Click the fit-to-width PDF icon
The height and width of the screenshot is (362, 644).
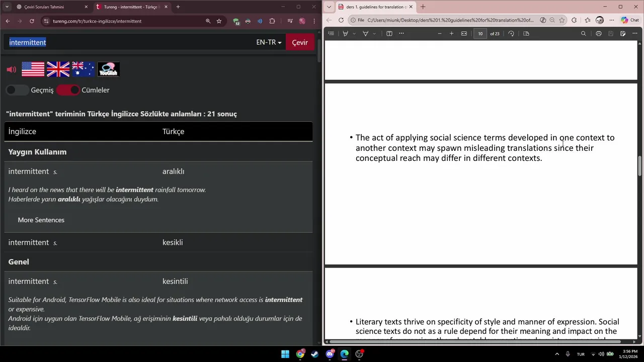[x=464, y=34]
